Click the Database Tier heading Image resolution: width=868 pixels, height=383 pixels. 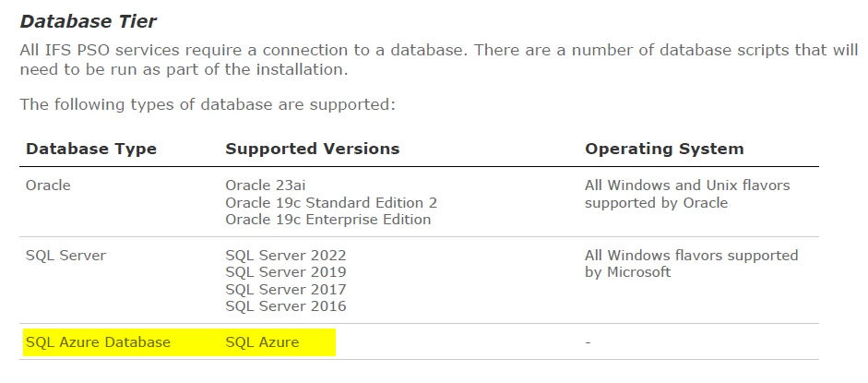89,21
